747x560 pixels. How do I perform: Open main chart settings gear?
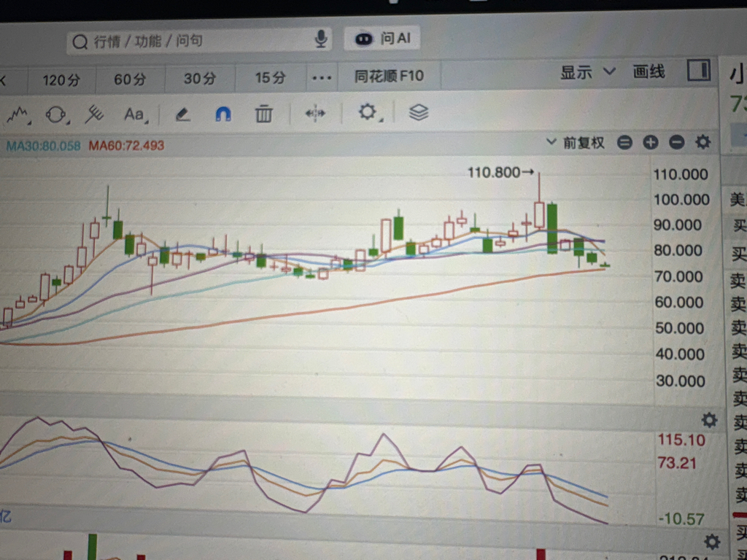point(703,141)
